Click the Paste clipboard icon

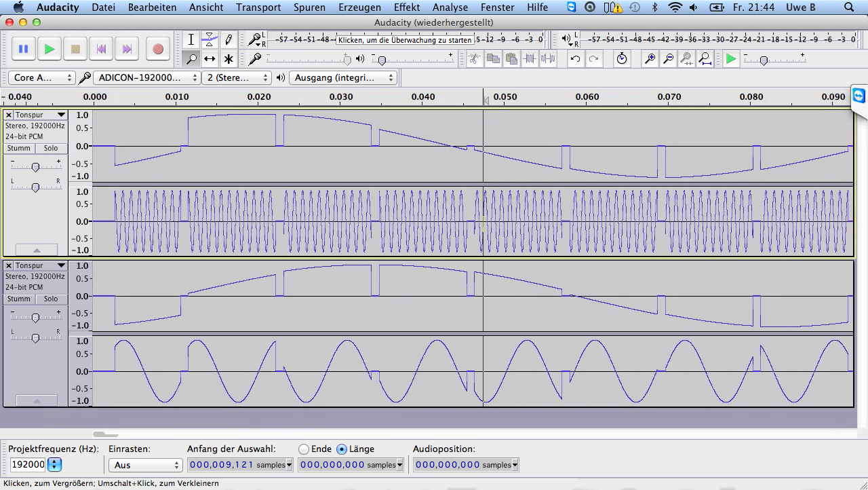tap(511, 58)
